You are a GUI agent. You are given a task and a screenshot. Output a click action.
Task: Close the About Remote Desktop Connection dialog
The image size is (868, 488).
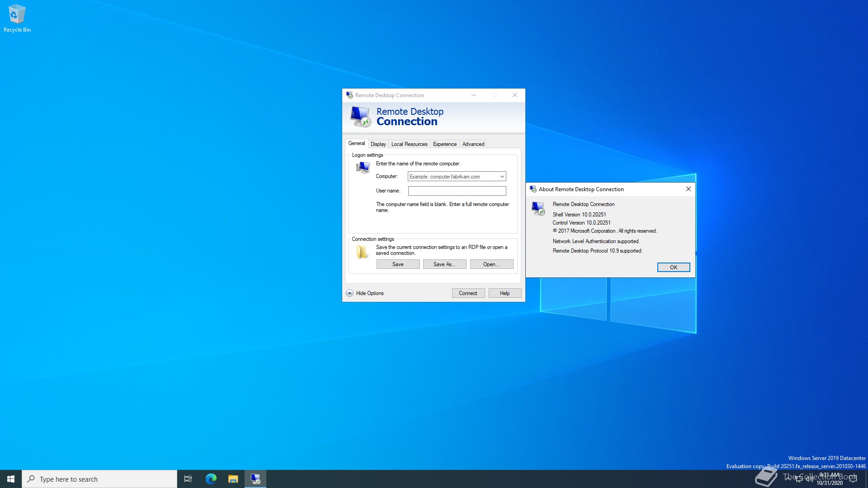click(688, 189)
